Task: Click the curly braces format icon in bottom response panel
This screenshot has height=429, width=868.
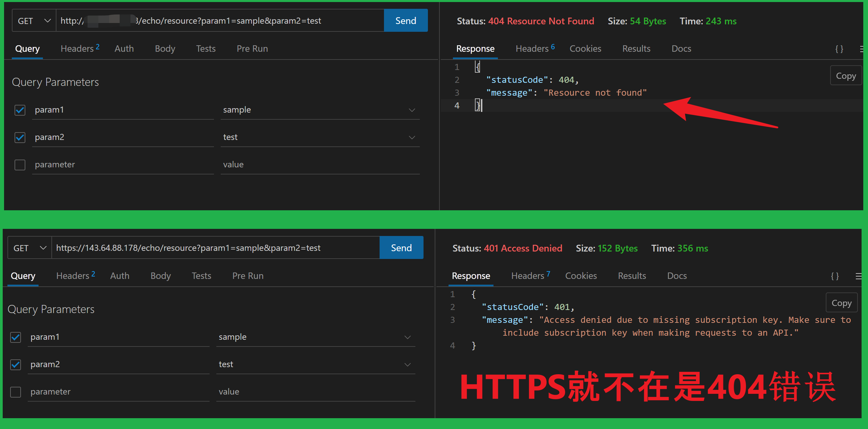Action: [835, 276]
